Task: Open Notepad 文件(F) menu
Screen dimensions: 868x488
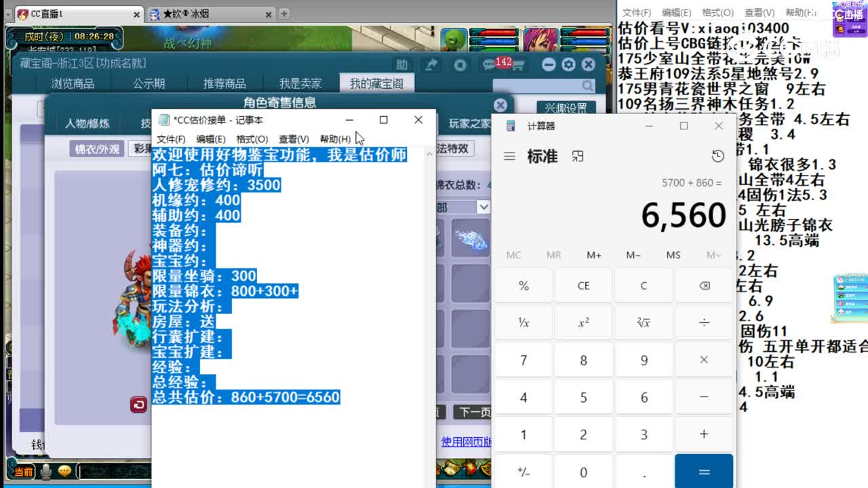Action: point(171,139)
